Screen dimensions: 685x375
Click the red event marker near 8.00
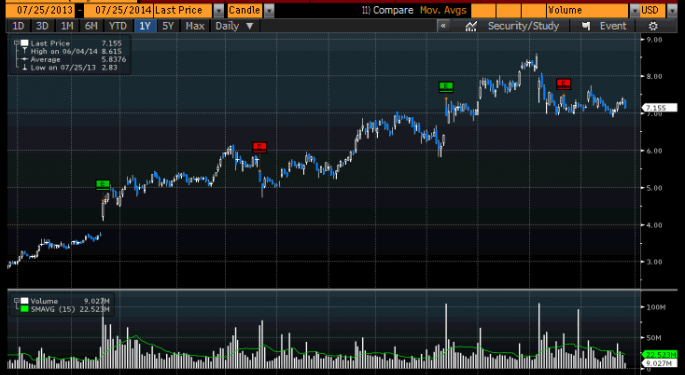(564, 83)
